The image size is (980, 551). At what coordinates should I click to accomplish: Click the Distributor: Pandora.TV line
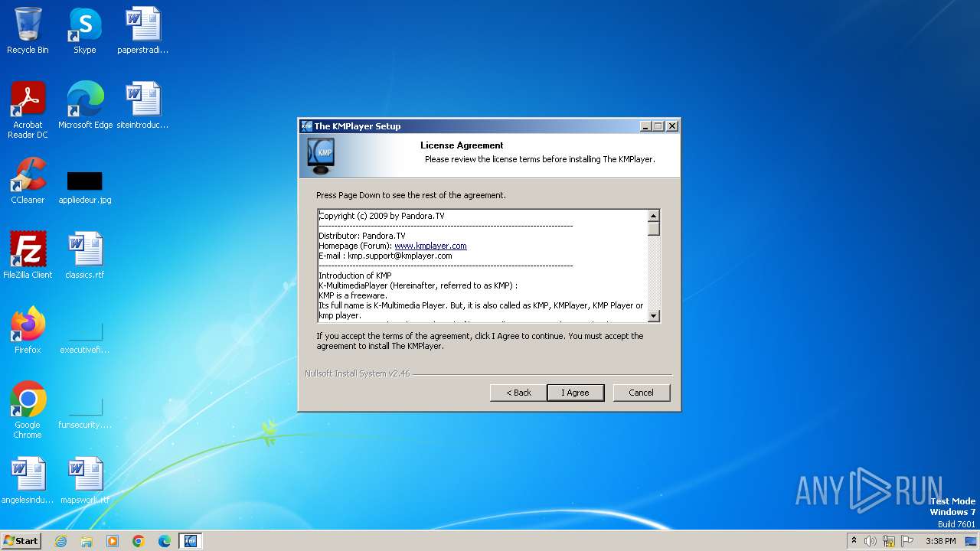pos(362,236)
